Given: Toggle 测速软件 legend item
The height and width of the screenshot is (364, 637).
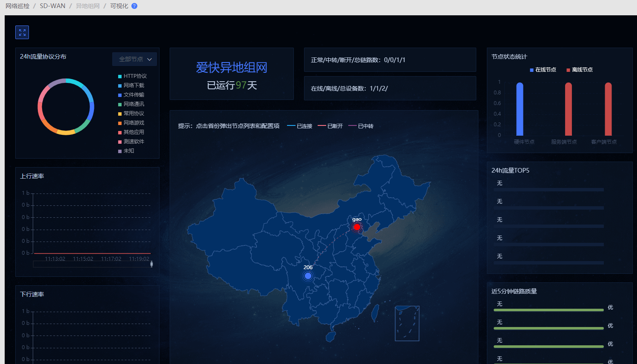Looking at the screenshot, I should (x=131, y=142).
